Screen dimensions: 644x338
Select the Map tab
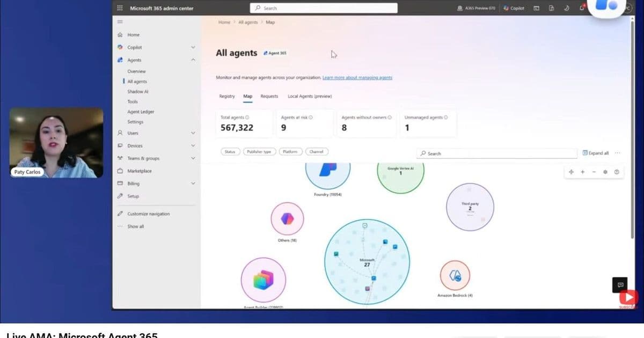(248, 97)
